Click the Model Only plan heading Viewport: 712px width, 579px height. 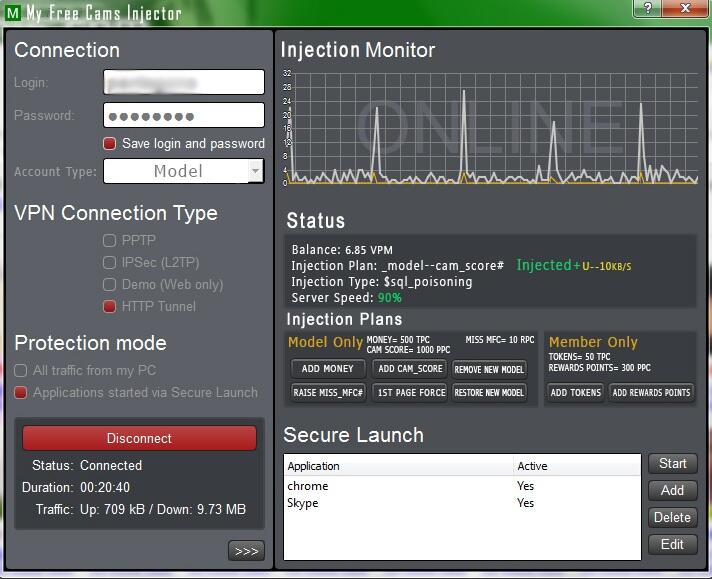click(325, 342)
